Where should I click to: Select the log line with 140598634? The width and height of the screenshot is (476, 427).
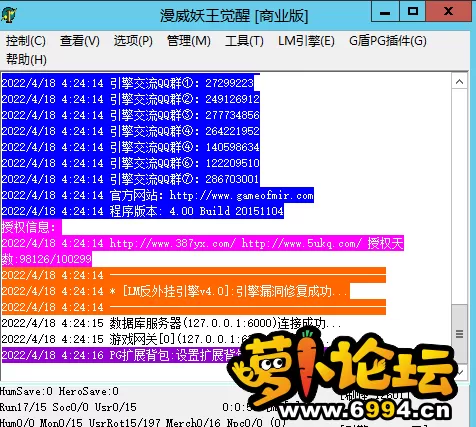(x=131, y=147)
